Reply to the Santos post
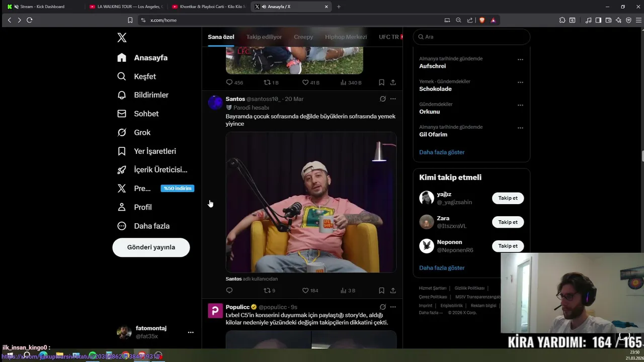This screenshot has height=362, width=644. pos(229,291)
